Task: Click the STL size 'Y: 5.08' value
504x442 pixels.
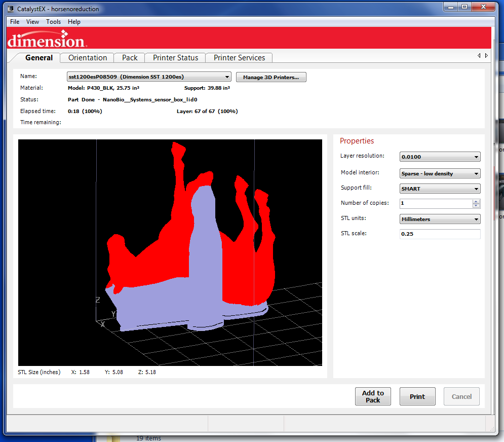Action: coord(114,372)
